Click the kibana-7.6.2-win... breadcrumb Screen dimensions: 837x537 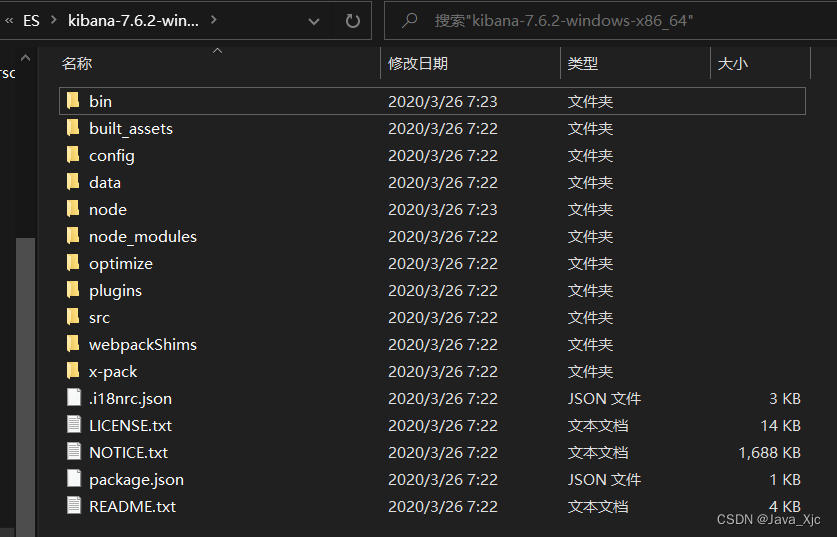point(133,21)
